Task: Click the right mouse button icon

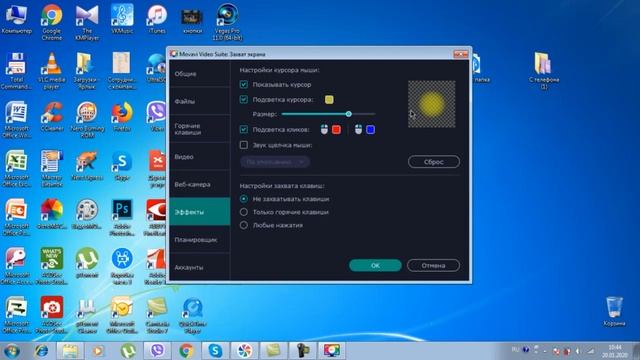Action: tap(358, 130)
